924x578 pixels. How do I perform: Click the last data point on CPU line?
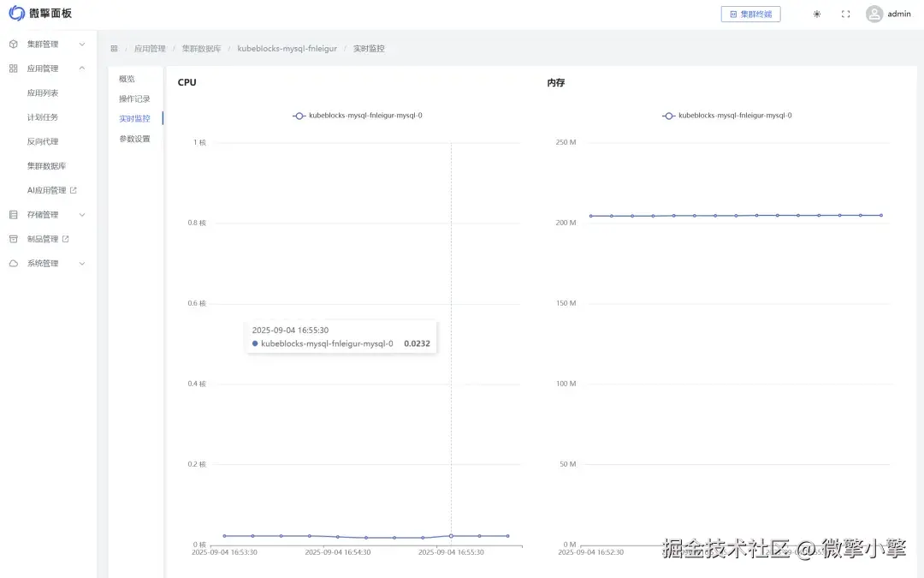(508, 535)
